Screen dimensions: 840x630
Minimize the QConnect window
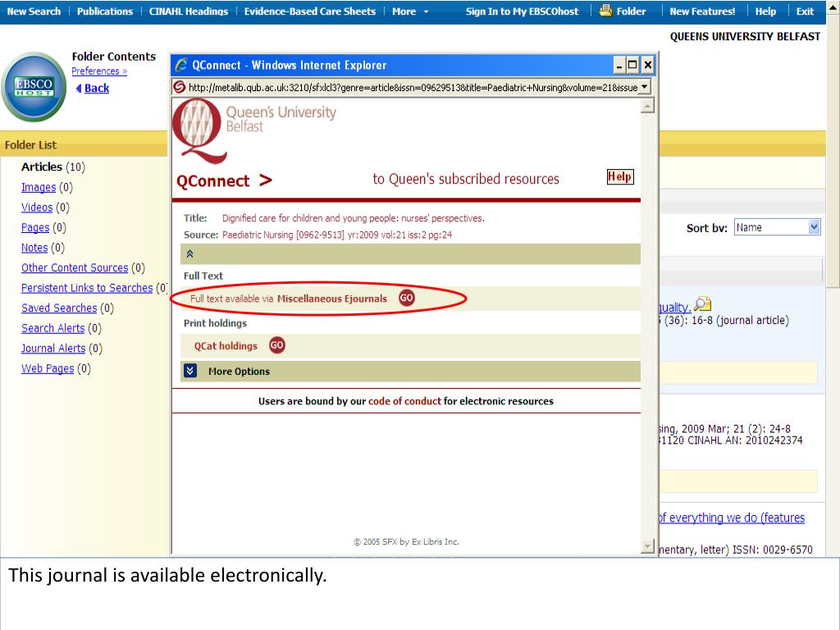coord(619,66)
